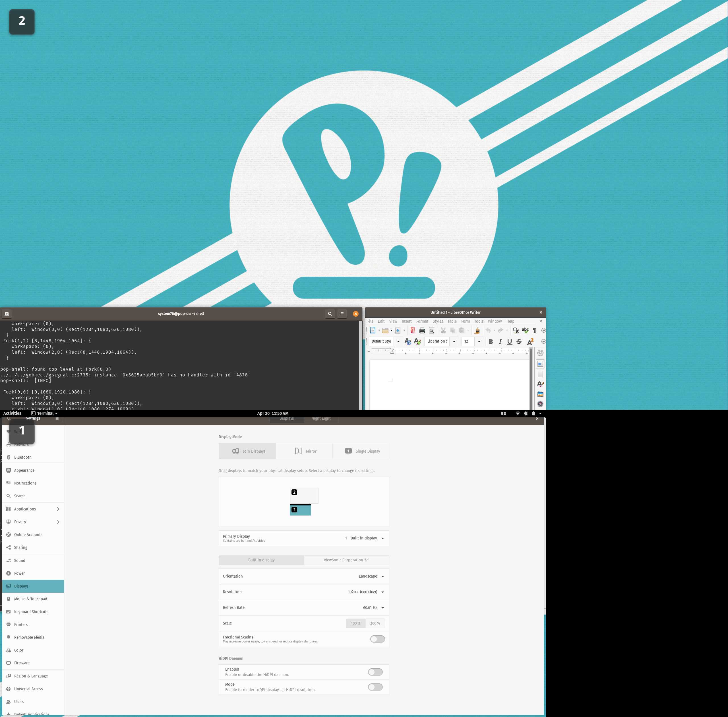
Task: Toggle HiDPI Daemon Enabled switch
Action: 375,672
